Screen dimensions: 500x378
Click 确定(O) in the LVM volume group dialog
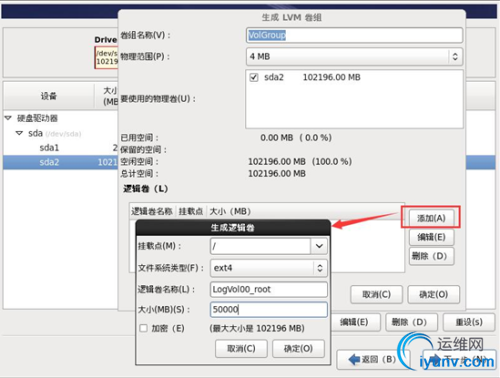433,295
